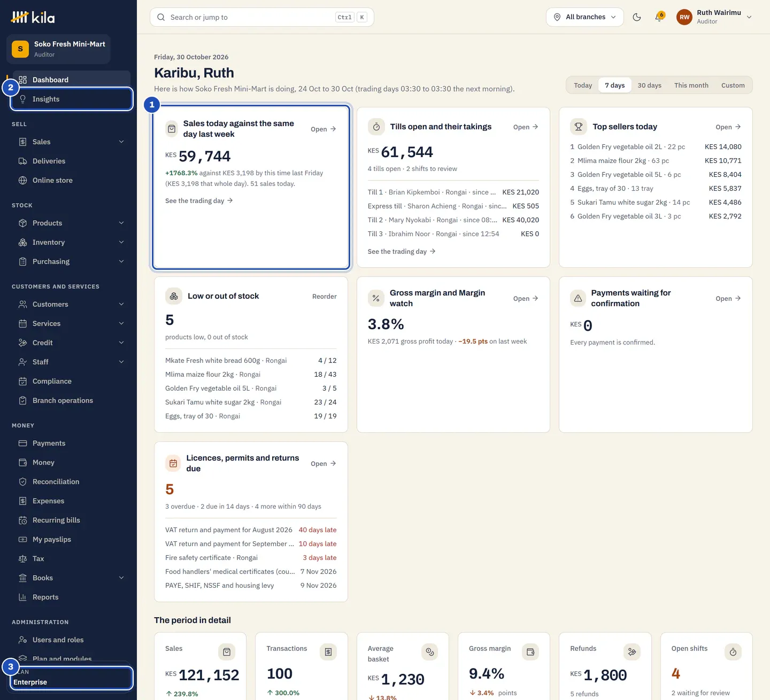The width and height of the screenshot is (770, 700).
Task: Open Branch operations
Action: tap(72, 400)
